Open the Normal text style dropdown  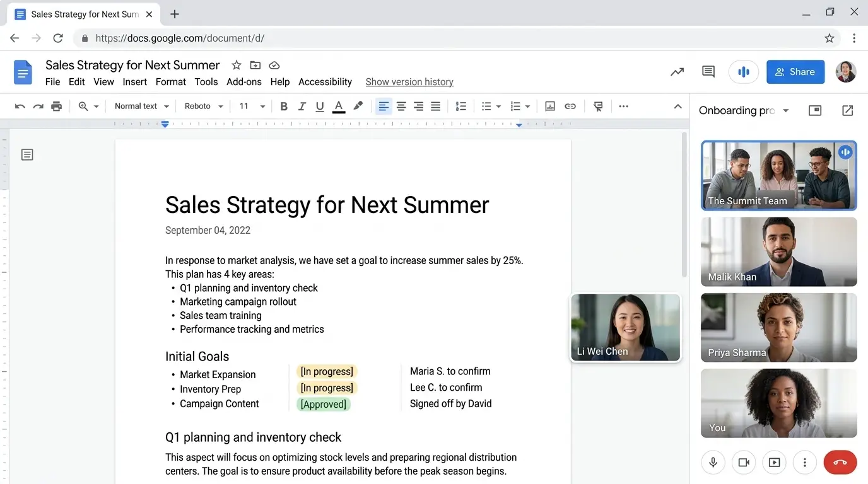click(x=142, y=107)
